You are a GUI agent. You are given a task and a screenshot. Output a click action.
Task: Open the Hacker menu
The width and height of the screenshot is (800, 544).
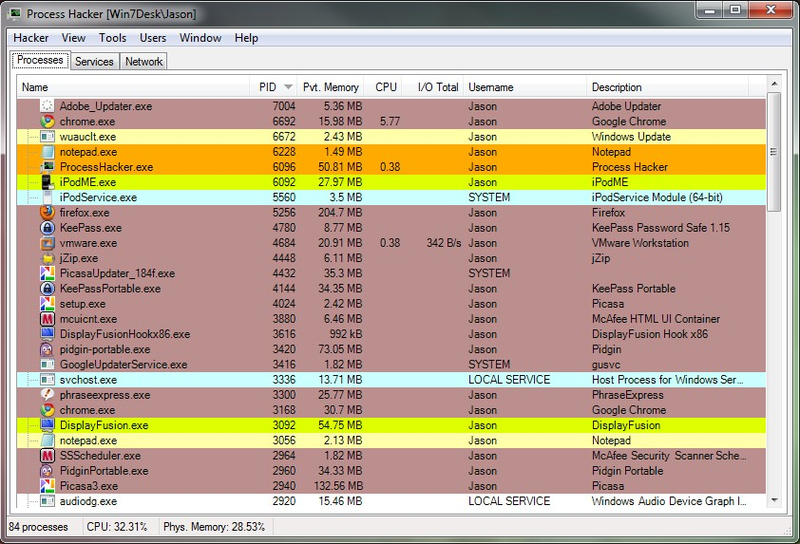[31, 38]
